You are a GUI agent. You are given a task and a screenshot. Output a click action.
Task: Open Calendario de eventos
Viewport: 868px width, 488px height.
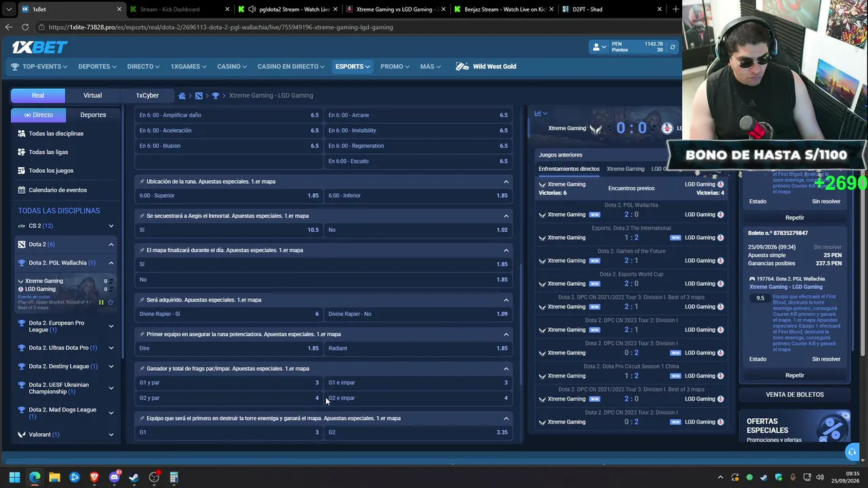coord(66,190)
